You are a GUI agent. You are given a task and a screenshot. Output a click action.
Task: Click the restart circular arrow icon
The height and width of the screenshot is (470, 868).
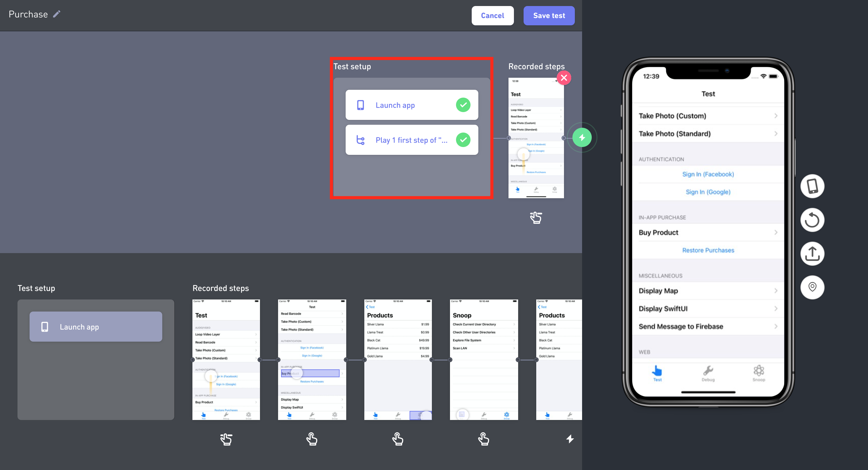(812, 220)
